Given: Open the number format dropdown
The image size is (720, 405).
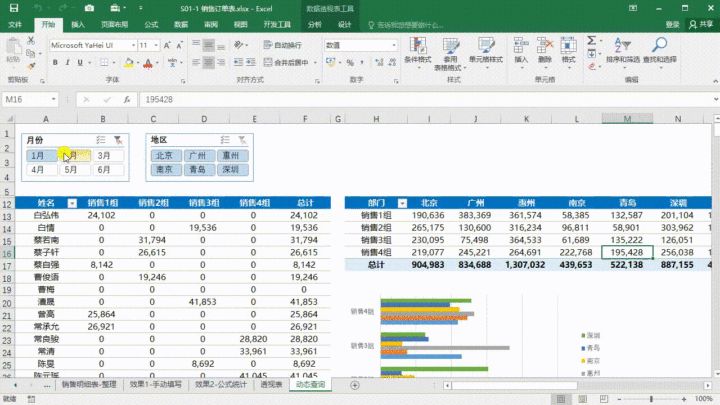Looking at the screenshot, I should pyautogui.click(x=394, y=45).
